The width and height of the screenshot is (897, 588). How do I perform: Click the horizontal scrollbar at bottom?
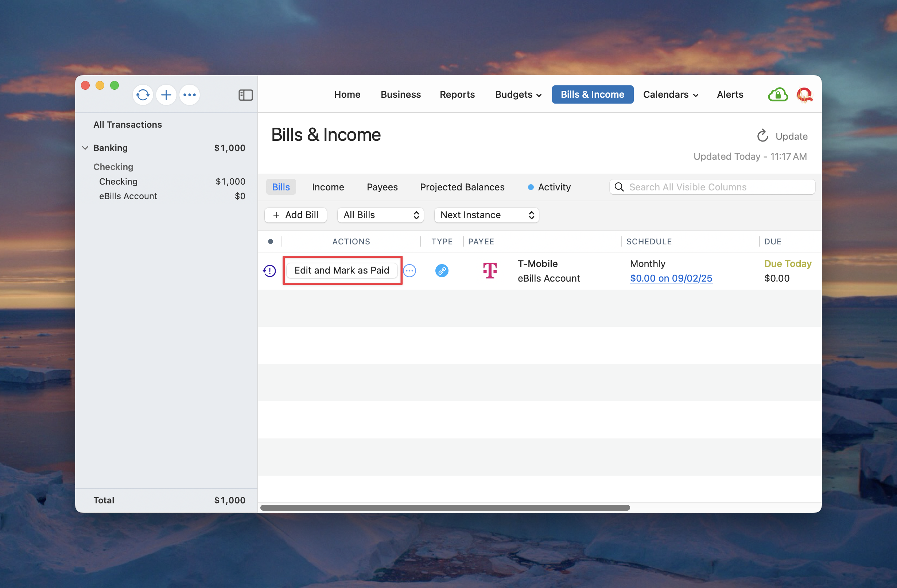tap(445, 508)
